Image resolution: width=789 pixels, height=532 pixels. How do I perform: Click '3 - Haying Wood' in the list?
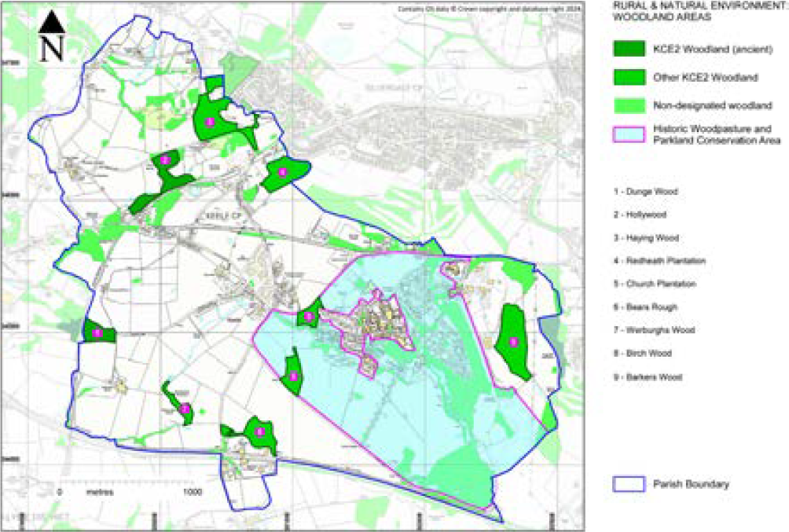pos(646,238)
